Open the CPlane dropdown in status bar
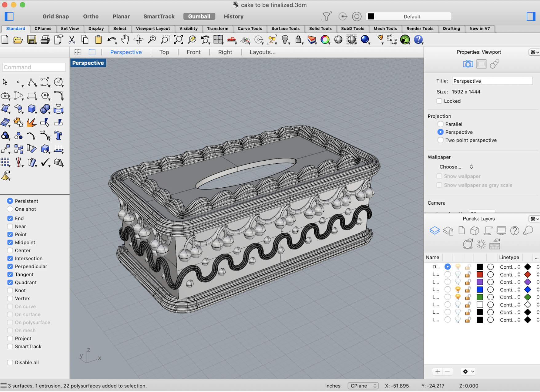 pyautogui.click(x=363, y=386)
